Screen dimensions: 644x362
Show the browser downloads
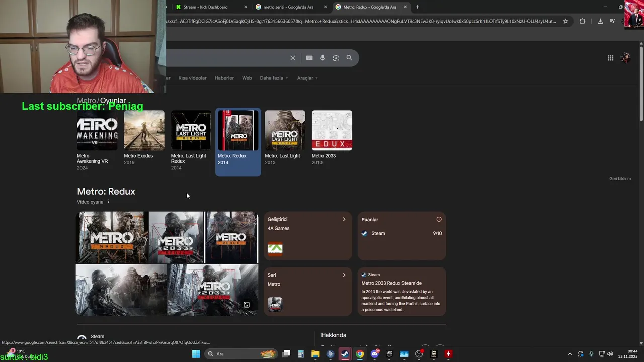pos(600,21)
